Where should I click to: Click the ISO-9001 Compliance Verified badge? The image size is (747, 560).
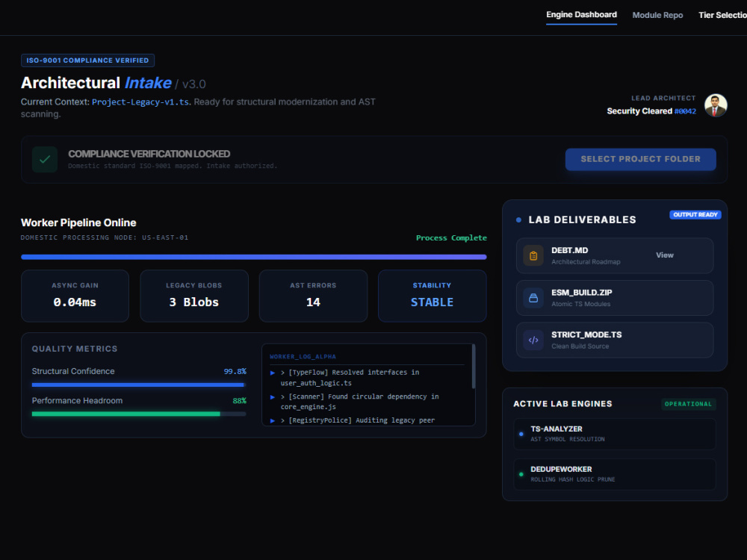tap(87, 60)
